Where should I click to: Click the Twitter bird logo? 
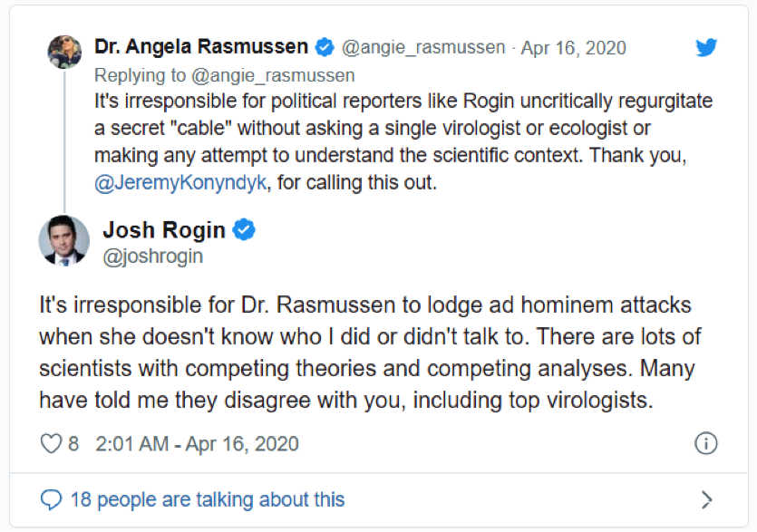[706, 48]
